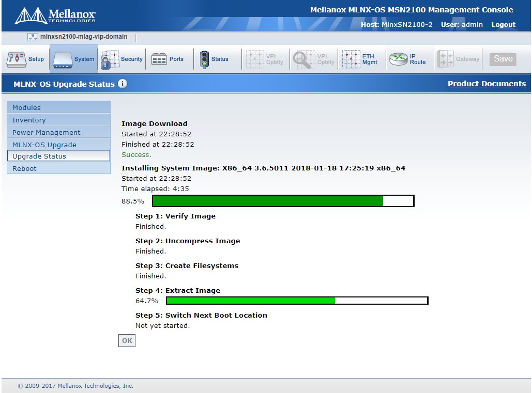Click the mlnxsn2100-mlag-vip-domain label
This screenshot has height=393, width=532.
click(x=84, y=37)
